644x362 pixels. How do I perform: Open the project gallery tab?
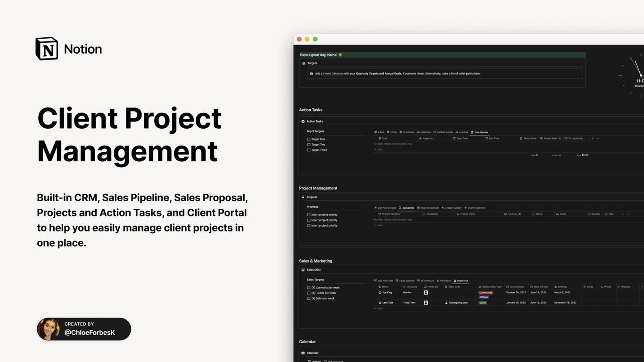(452, 208)
